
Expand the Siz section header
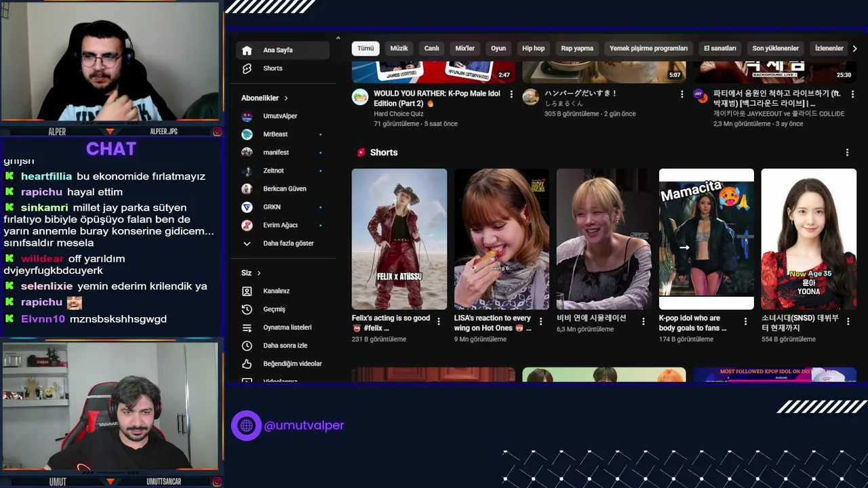[x=251, y=273]
